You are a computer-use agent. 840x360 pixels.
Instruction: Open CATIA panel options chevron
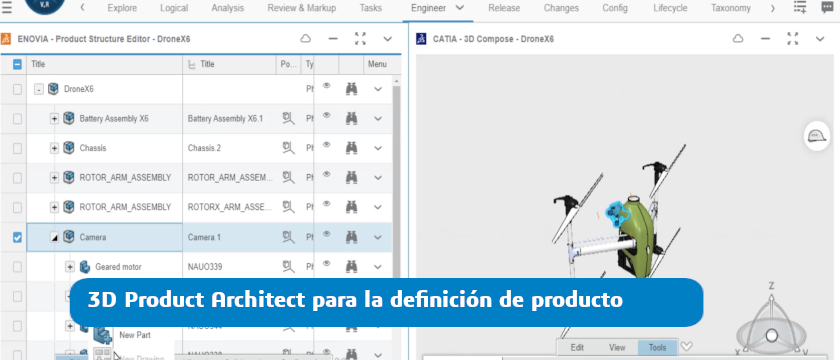tap(820, 39)
